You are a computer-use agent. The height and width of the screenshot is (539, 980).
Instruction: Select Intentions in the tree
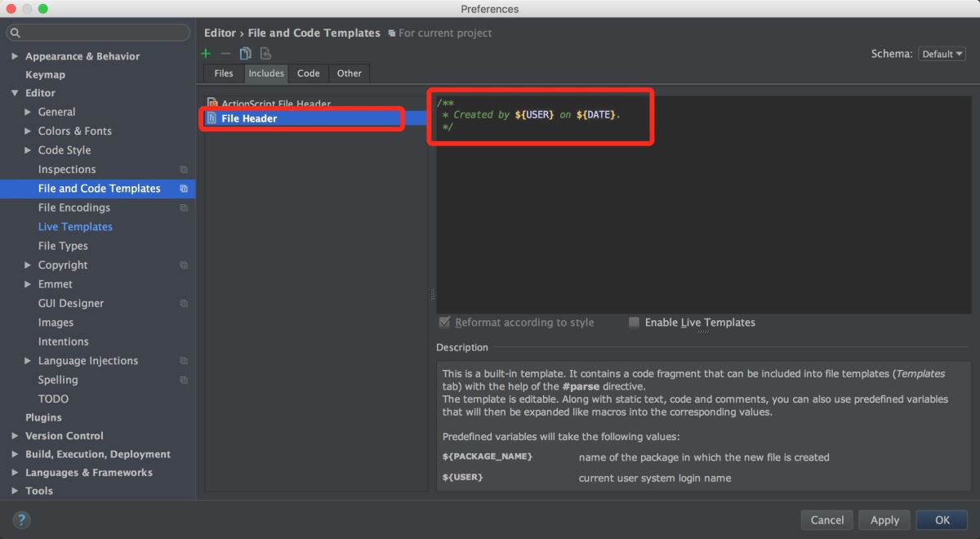coord(63,342)
